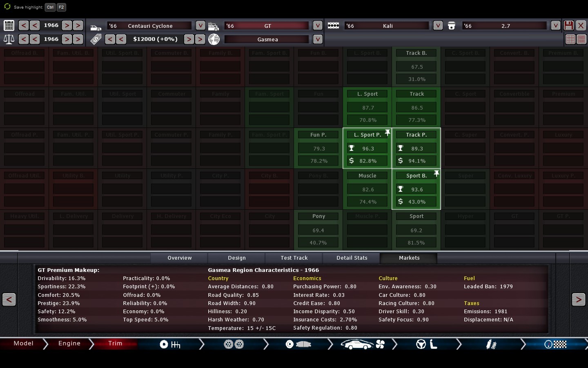The width and height of the screenshot is (588, 368).
Task: Click the balance scales icon
Action: 9,39
